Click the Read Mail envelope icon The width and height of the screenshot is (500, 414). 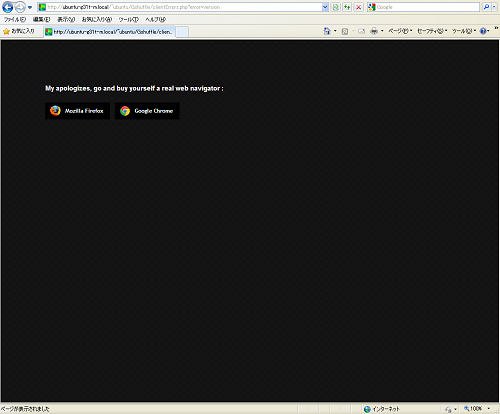[x=361, y=31]
